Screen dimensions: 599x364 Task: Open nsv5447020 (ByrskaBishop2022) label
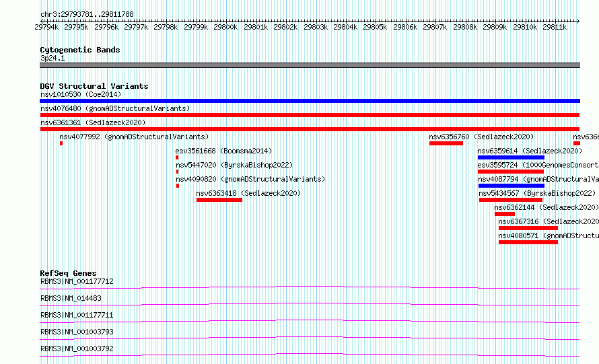(x=234, y=165)
